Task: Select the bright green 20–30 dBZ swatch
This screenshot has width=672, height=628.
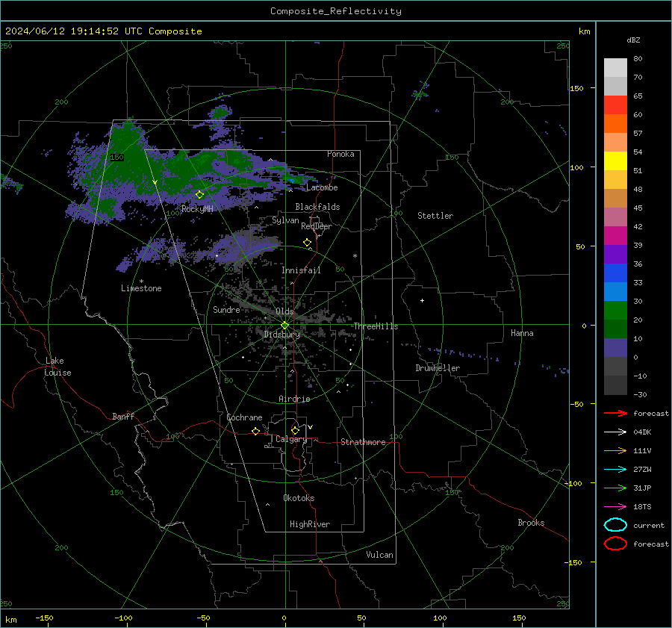Action: 615,311
